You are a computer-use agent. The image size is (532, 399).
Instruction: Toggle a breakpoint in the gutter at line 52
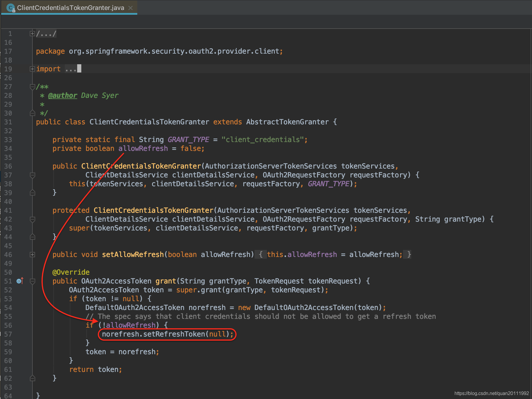(20, 290)
